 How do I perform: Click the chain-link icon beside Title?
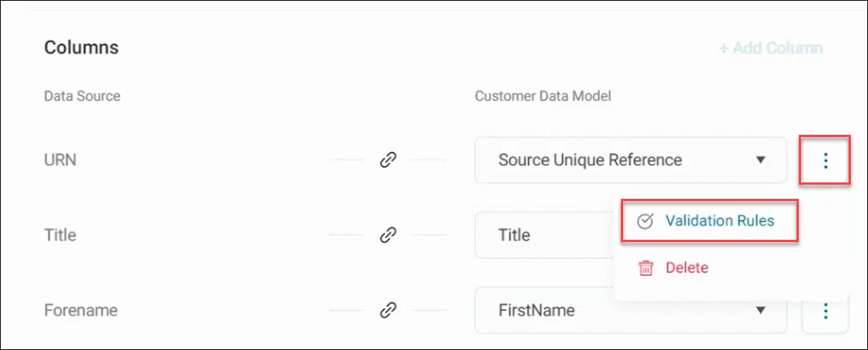coord(388,235)
